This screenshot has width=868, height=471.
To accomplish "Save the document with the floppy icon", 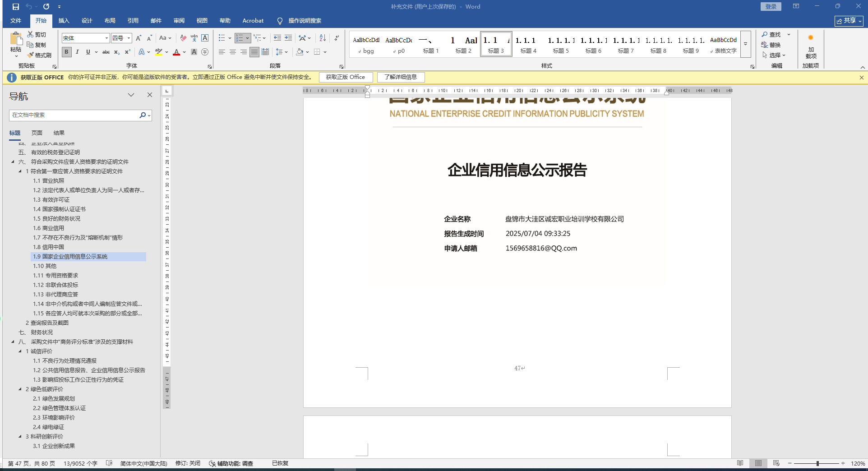I will [x=16, y=7].
